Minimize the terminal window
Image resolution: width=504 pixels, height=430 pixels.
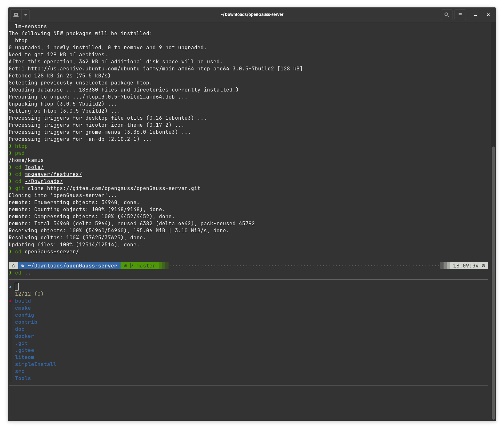click(x=476, y=15)
